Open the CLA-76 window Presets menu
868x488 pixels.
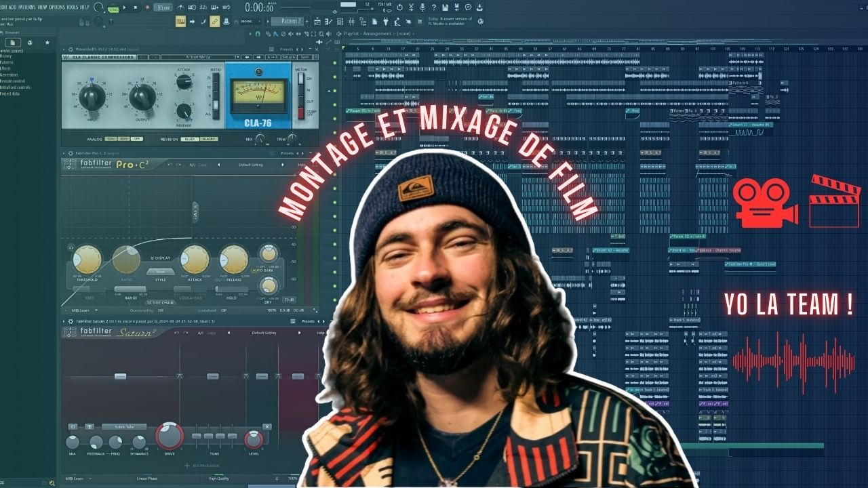point(286,49)
